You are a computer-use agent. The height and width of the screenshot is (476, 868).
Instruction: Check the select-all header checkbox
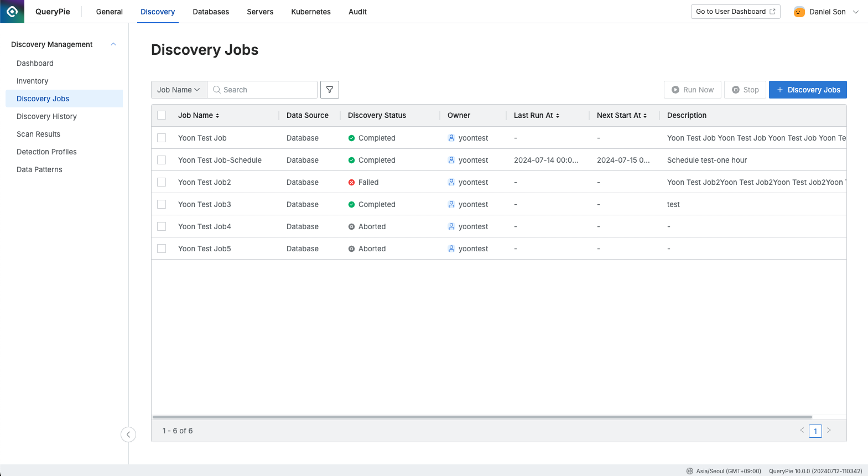tap(162, 115)
